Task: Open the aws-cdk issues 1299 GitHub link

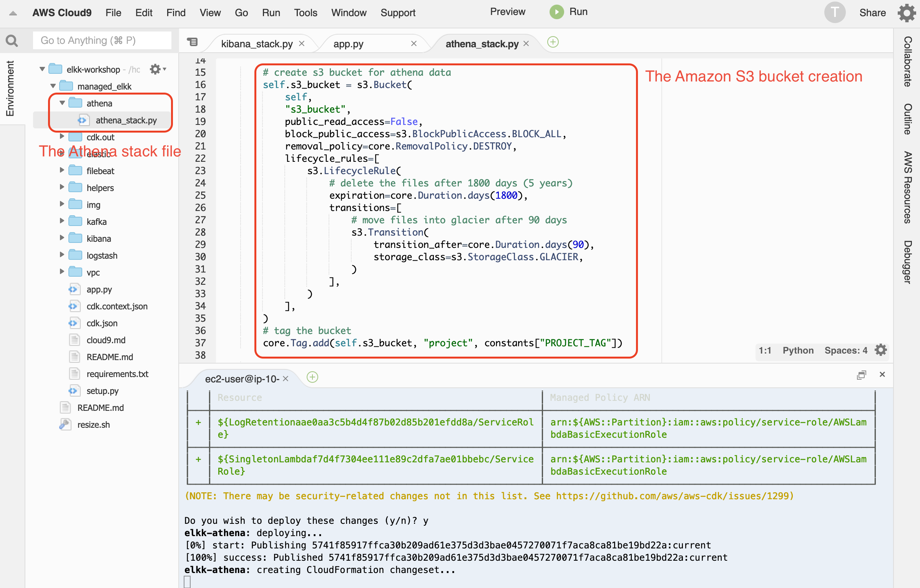Action: tap(673, 496)
